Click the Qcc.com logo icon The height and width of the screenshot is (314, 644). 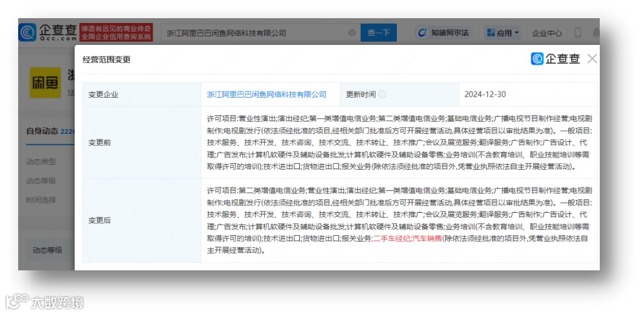pos(27,33)
